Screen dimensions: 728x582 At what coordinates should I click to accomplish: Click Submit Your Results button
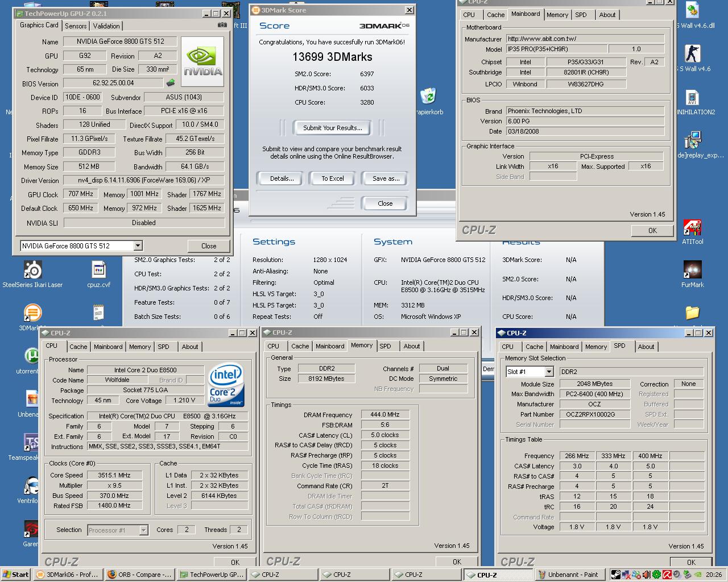pos(332,128)
